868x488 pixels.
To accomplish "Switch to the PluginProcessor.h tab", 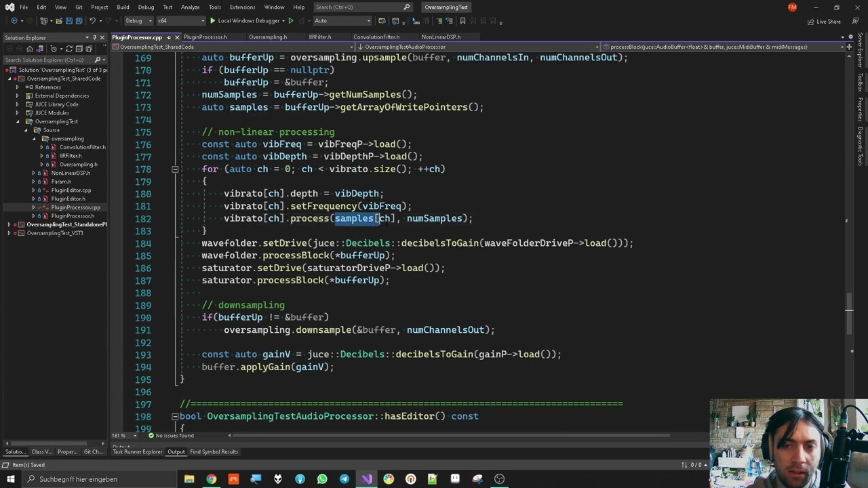I will coord(205,37).
